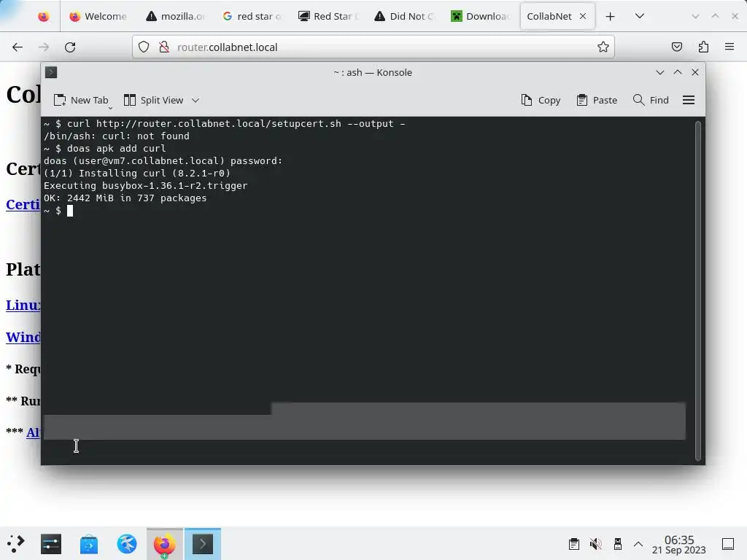Switch to the red star Google tab
747x560 pixels.
pyautogui.click(x=252, y=16)
